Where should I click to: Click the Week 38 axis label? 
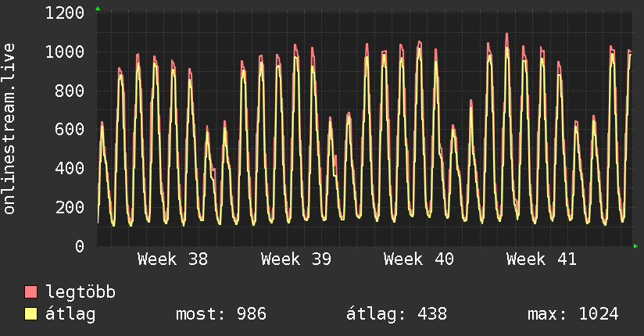pos(173,259)
